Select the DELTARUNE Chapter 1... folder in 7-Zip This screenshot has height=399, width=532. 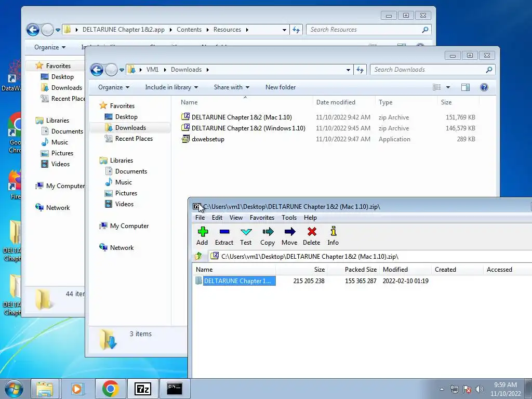(235, 281)
